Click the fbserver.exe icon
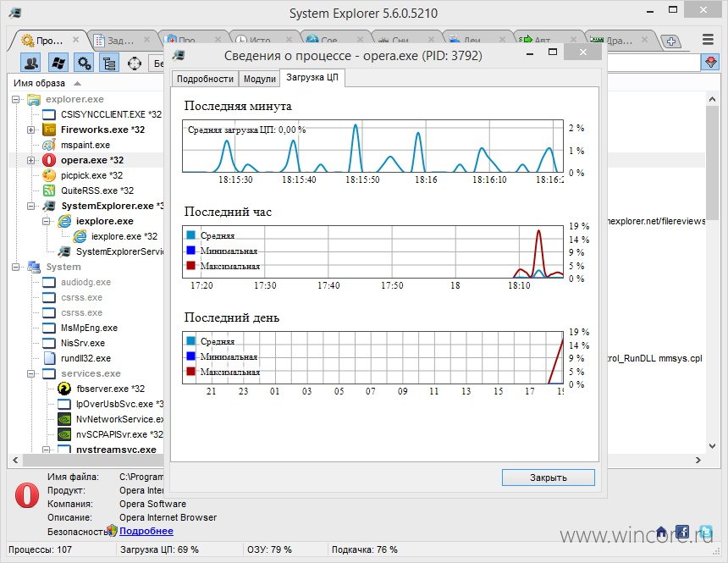 (x=64, y=389)
